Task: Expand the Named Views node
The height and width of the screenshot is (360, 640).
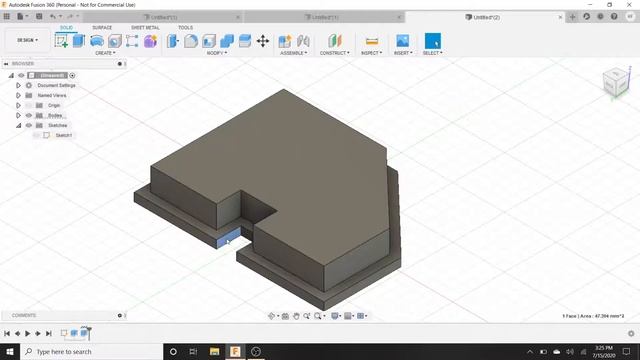Action: coord(18,96)
